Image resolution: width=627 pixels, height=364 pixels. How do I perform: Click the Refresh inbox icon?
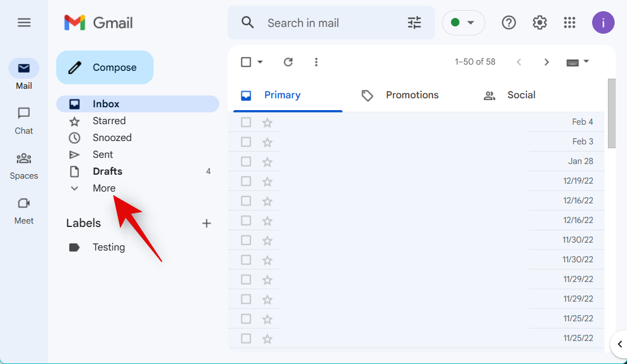click(x=288, y=62)
